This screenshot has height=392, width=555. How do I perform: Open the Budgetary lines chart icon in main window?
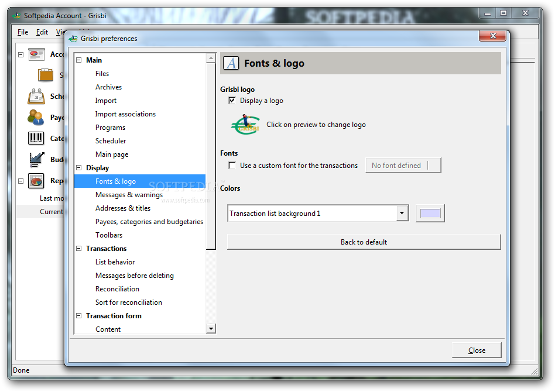coord(36,160)
